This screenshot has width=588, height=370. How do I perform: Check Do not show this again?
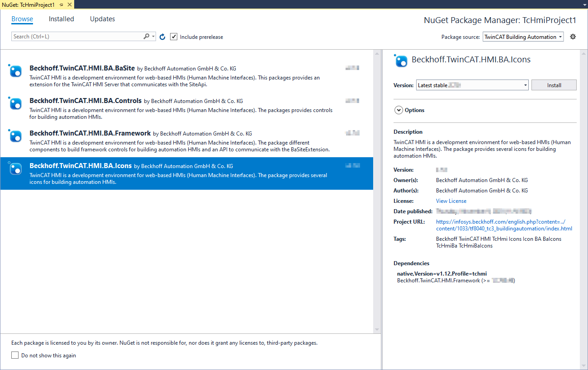(15, 356)
